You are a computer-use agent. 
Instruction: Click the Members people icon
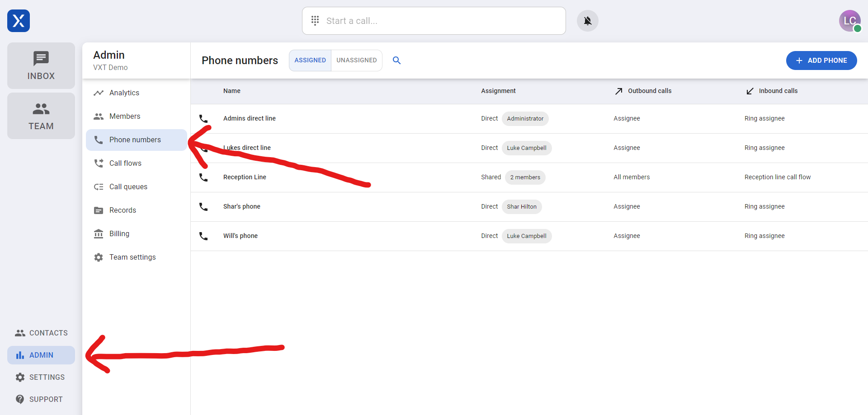[99, 116]
